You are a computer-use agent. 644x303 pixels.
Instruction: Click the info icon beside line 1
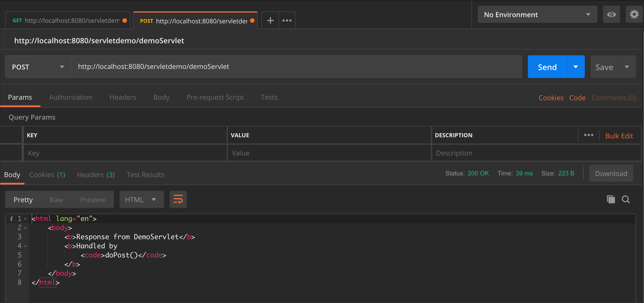[x=11, y=218]
